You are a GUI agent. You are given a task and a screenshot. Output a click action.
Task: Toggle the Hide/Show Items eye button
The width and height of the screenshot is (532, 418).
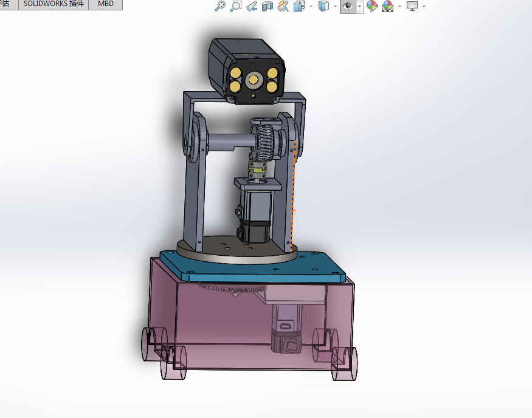click(348, 7)
